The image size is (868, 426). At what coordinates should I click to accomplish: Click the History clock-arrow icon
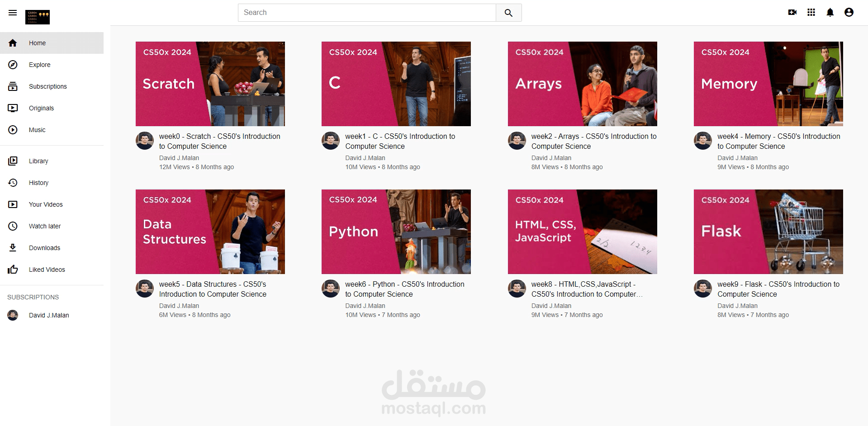13,183
